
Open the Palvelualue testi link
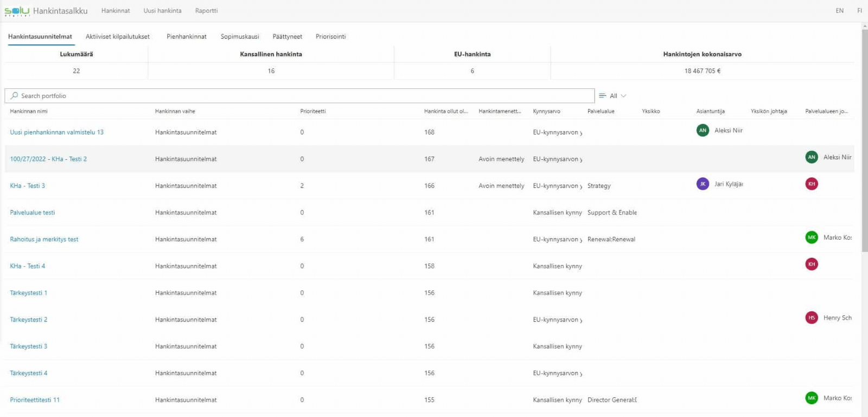(33, 213)
